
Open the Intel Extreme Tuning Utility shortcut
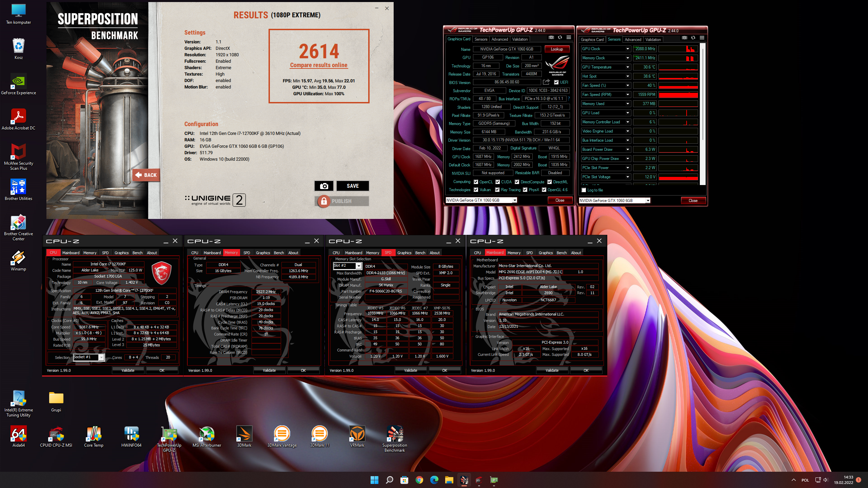tap(19, 404)
